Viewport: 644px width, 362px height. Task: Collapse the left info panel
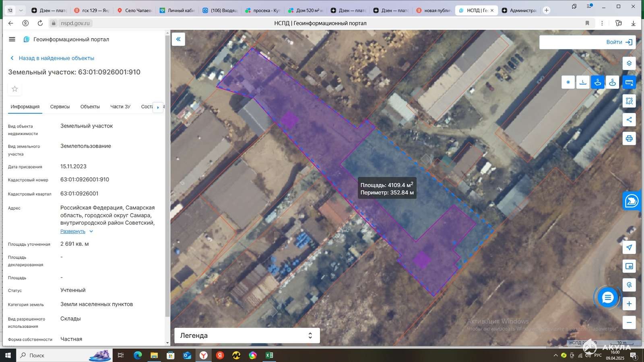coord(178,39)
